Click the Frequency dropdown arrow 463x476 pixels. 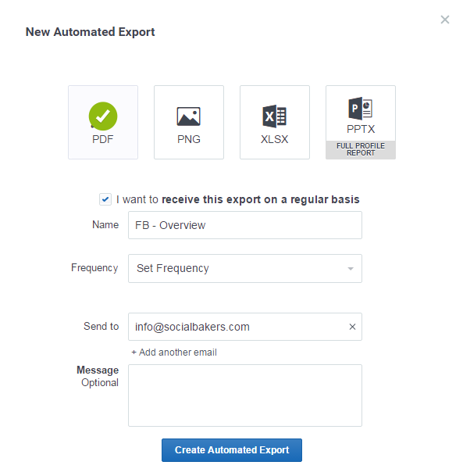(351, 269)
